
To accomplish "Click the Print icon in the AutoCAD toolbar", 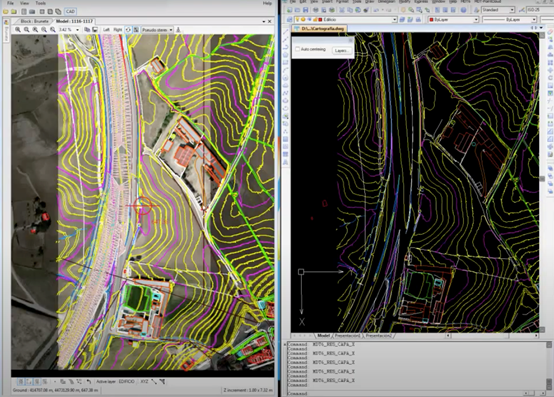I will pyautogui.click(x=316, y=10).
